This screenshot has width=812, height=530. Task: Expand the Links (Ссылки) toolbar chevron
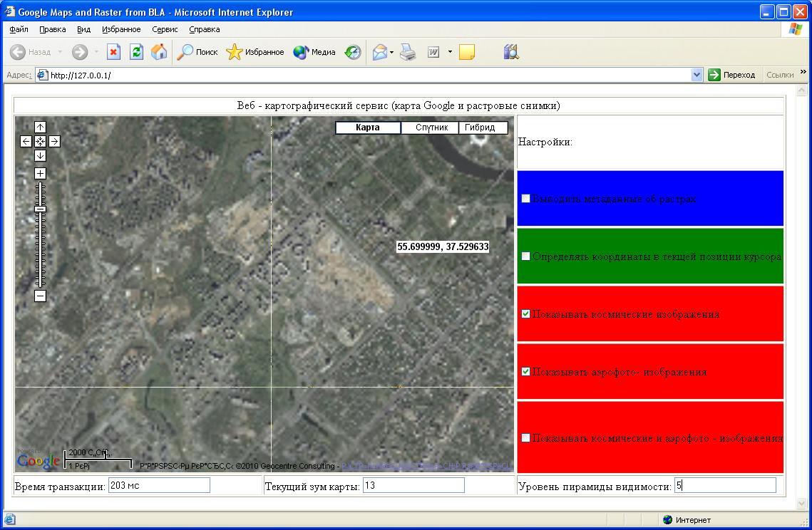point(803,71)
